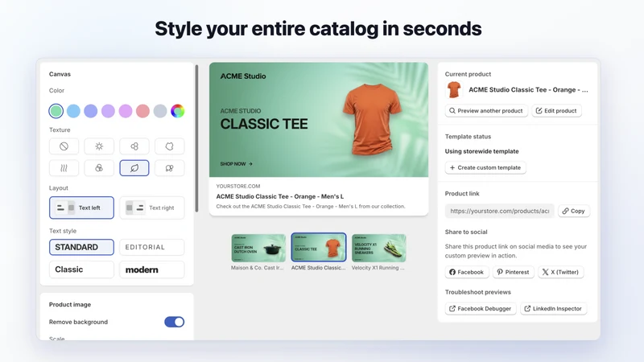Select the green canvas color
Screen dimensions: 644x362
click(x=56, y=111)
